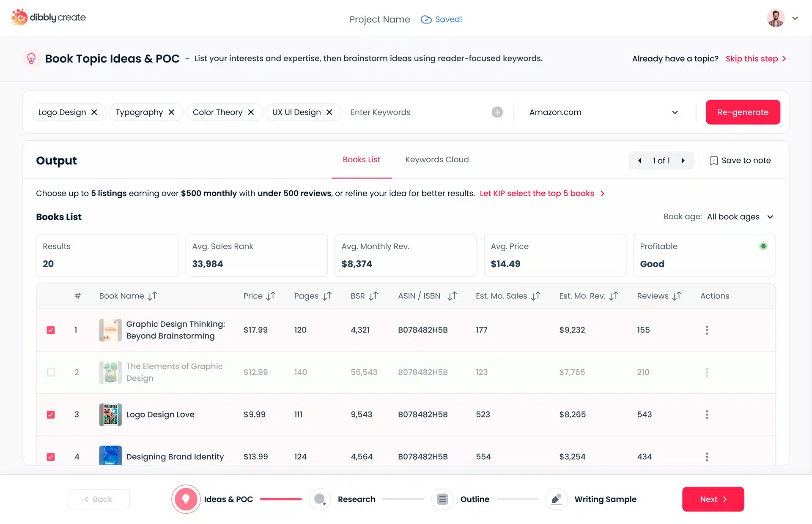
Task: Open actions menu for Designing Brand Identity row
Action: (x=707, y=457)
